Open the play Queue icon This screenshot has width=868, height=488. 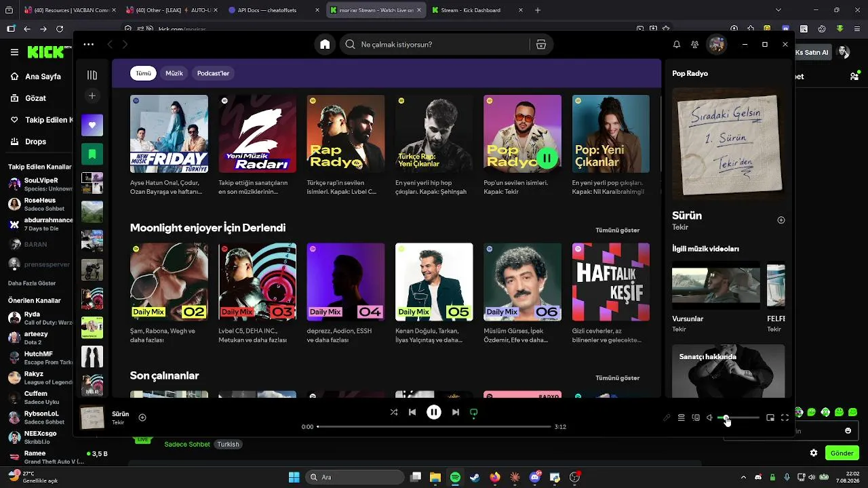(x=682, y=418)
